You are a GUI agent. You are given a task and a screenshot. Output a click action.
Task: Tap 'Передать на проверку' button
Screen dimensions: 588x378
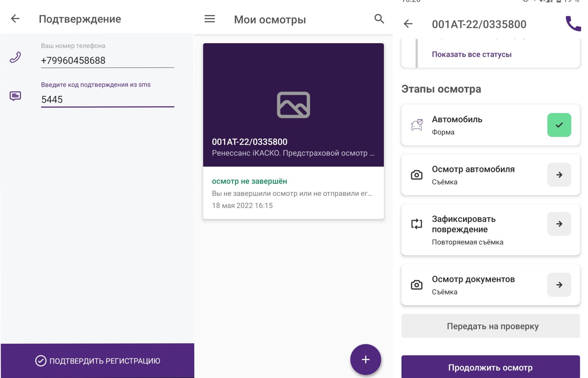click(x=490, y=326)
